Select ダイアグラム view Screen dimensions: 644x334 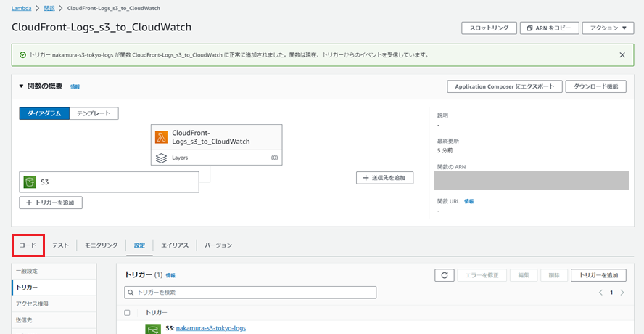tap(44, 113)
